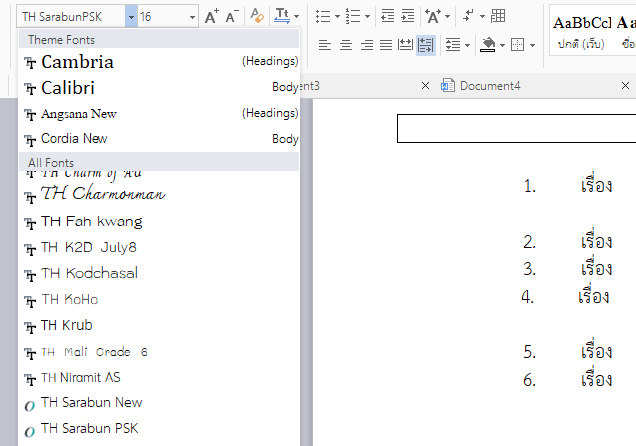Viewport: 636px width, 446px height.
Task: Expand the Asian layout dropdown arrow
Action: 448,17
